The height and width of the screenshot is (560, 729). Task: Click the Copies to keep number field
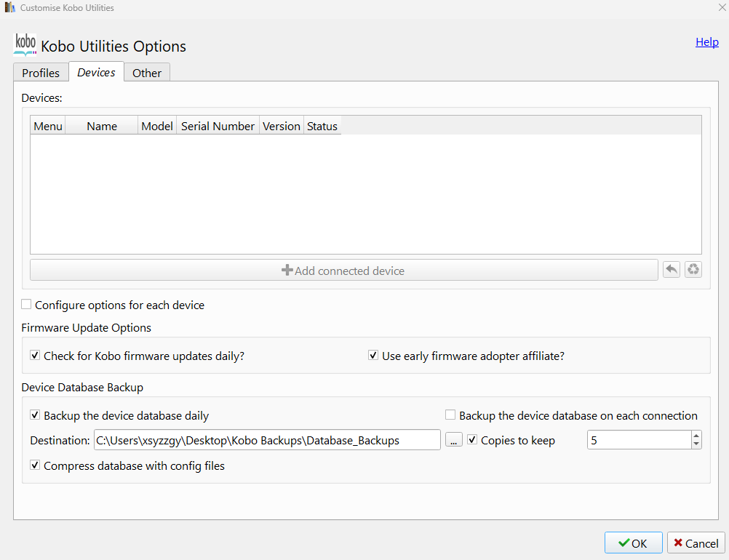tap(640, 440)
